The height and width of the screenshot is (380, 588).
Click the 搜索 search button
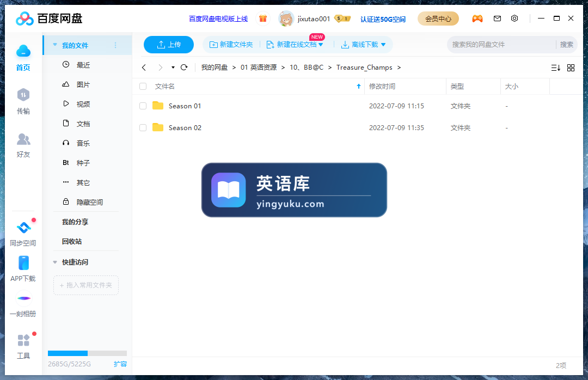566,45
